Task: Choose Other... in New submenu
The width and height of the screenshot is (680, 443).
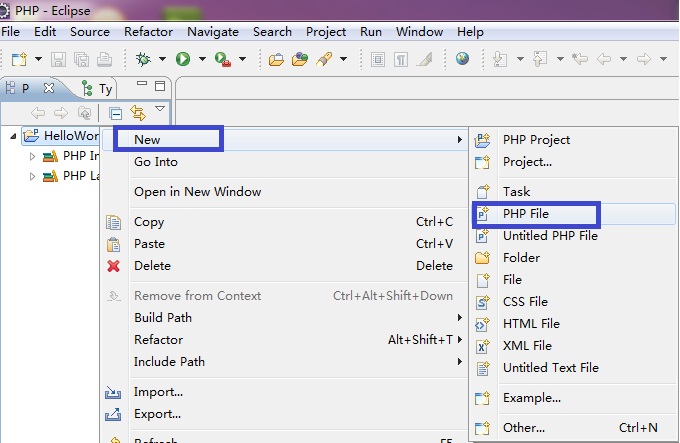Action: point(574,428)
